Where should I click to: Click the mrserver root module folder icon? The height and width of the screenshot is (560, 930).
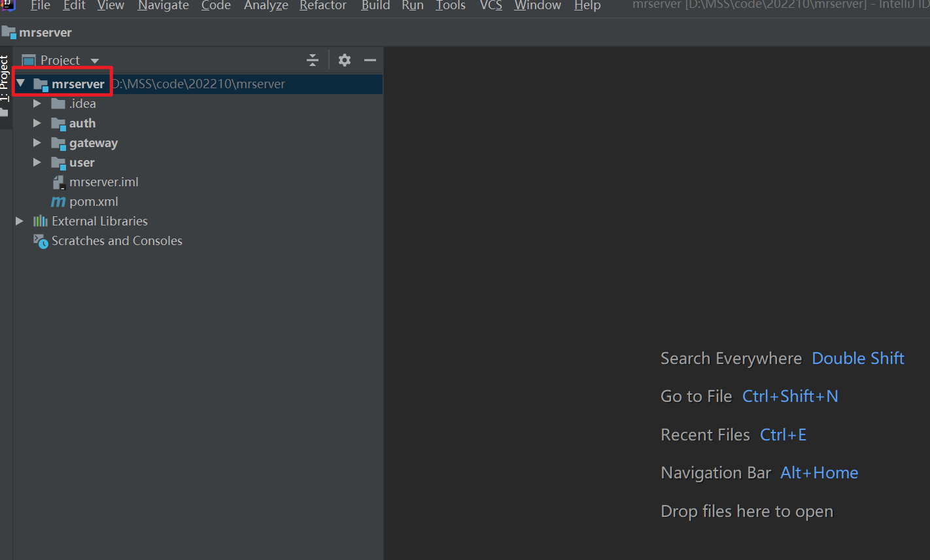(41, 84)
